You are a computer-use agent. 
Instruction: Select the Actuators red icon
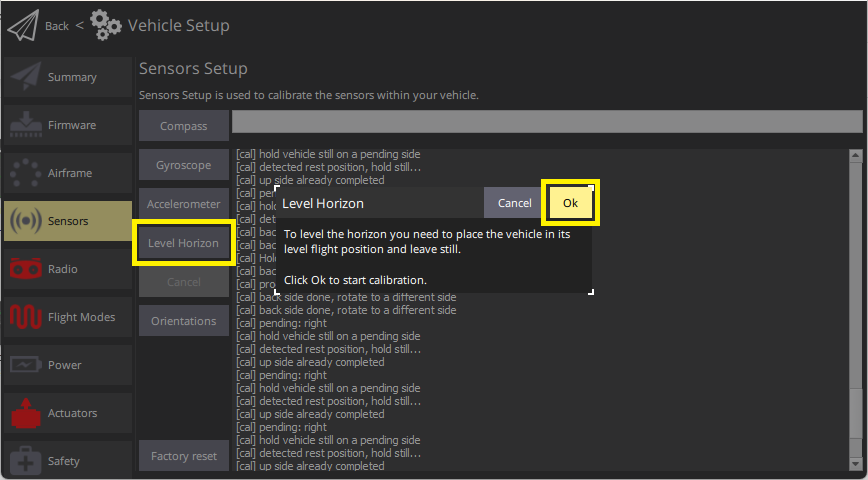coord(25,413)
